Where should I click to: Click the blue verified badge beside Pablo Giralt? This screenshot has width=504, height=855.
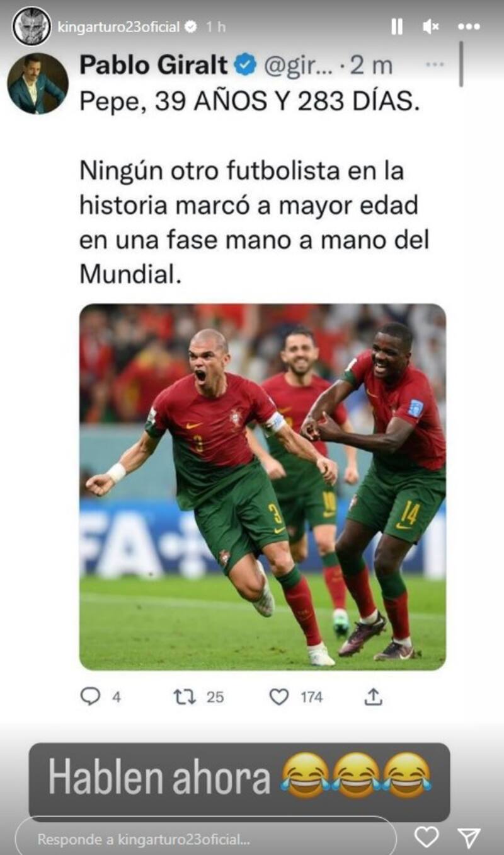245,65
